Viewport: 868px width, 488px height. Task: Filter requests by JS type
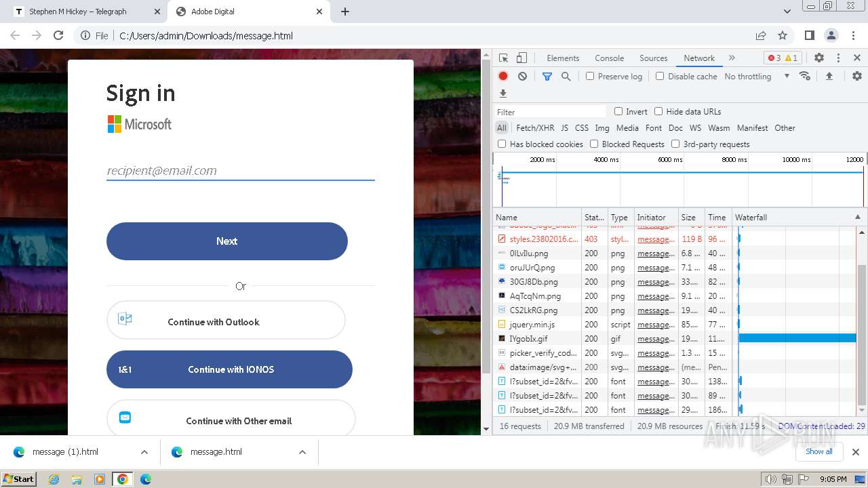[565, 127]
